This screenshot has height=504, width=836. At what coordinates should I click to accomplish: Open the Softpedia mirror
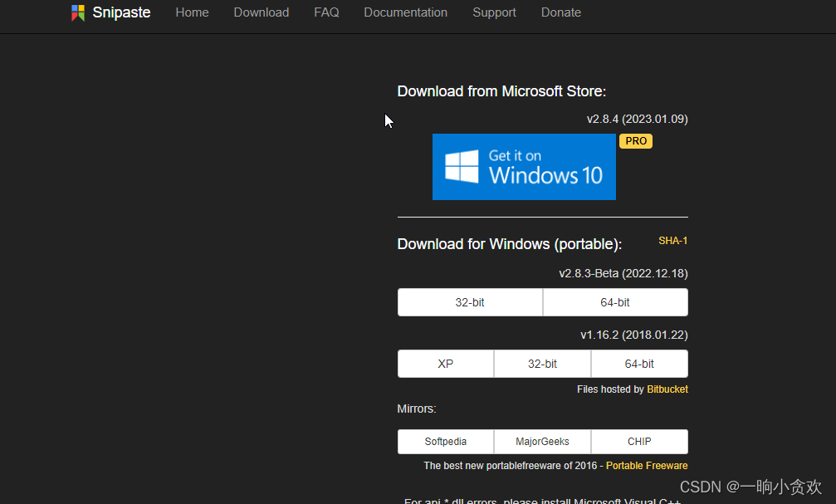[x=446, y=442]
